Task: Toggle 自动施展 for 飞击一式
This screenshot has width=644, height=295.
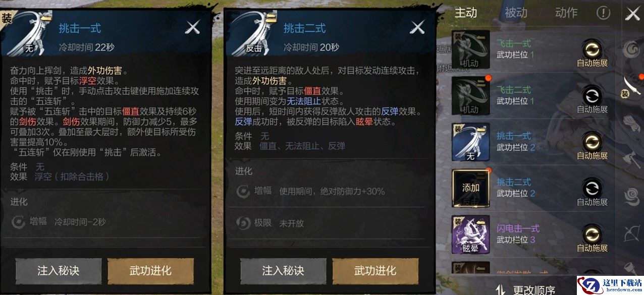Action: pos(592,54)
